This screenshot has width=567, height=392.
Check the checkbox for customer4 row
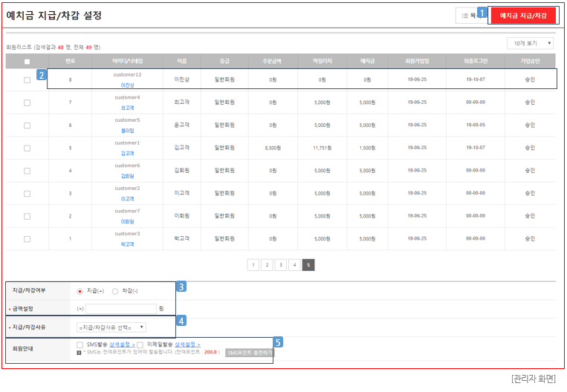click(27, 102)
